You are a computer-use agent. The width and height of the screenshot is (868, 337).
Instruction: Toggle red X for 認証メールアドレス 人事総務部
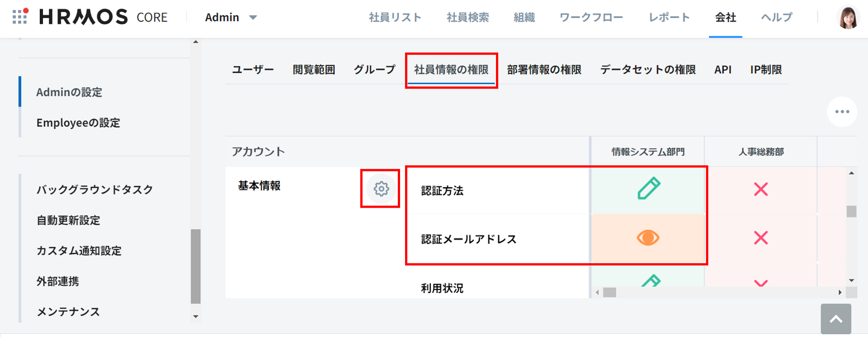coord(761,238)
